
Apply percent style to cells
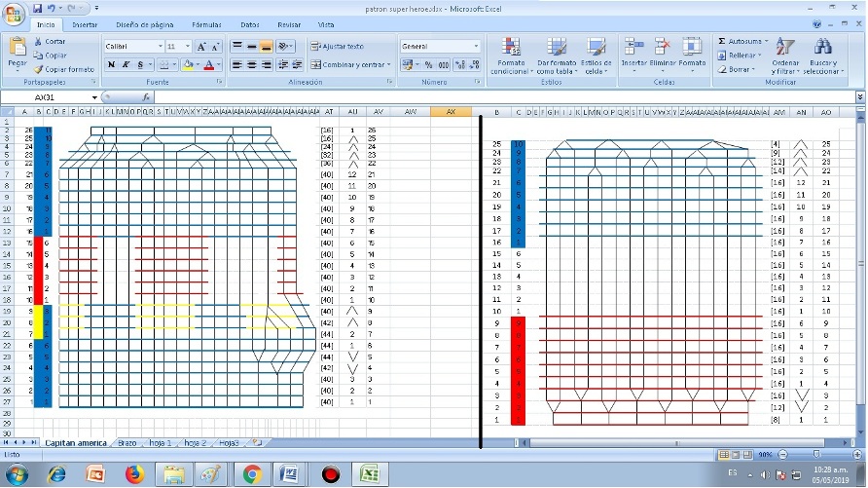tap(428, 65)
